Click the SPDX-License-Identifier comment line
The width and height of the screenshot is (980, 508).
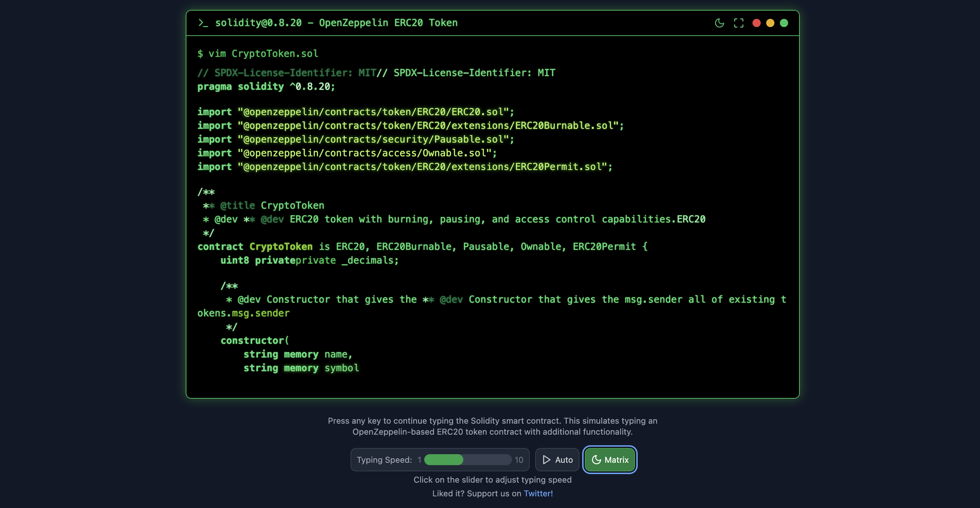pos(376,73)
